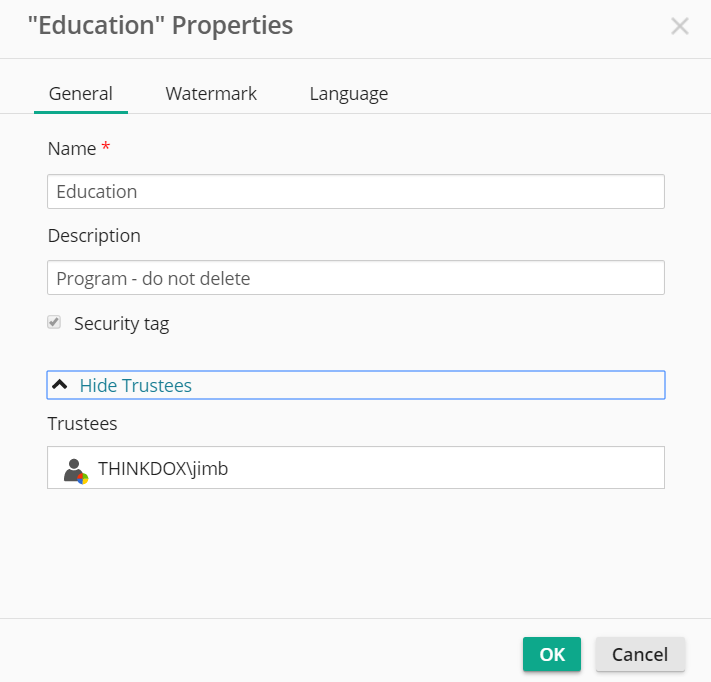Close the "Education" Properties dialog with X
This screenshot has width=711, height=682.
pos(680,26)
